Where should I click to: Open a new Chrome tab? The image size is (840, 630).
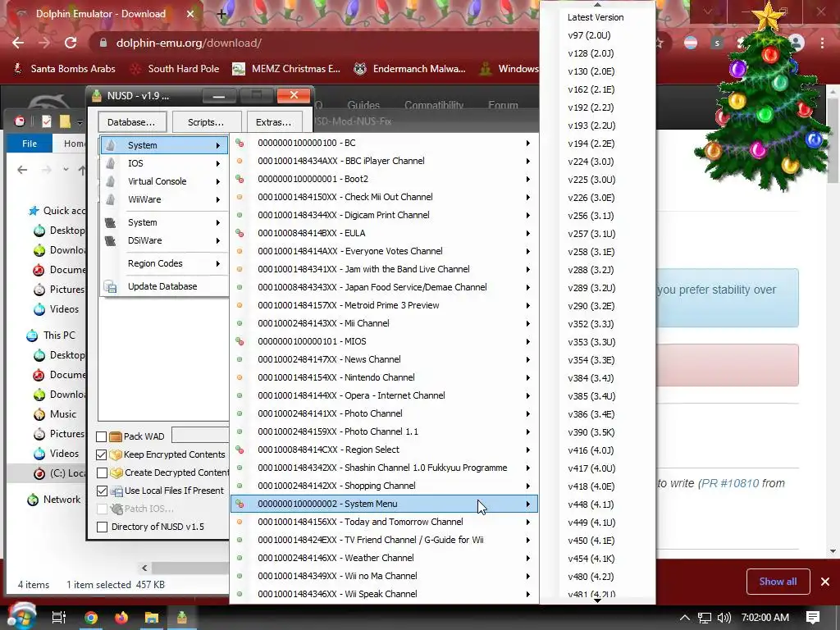tap(221, 14)
